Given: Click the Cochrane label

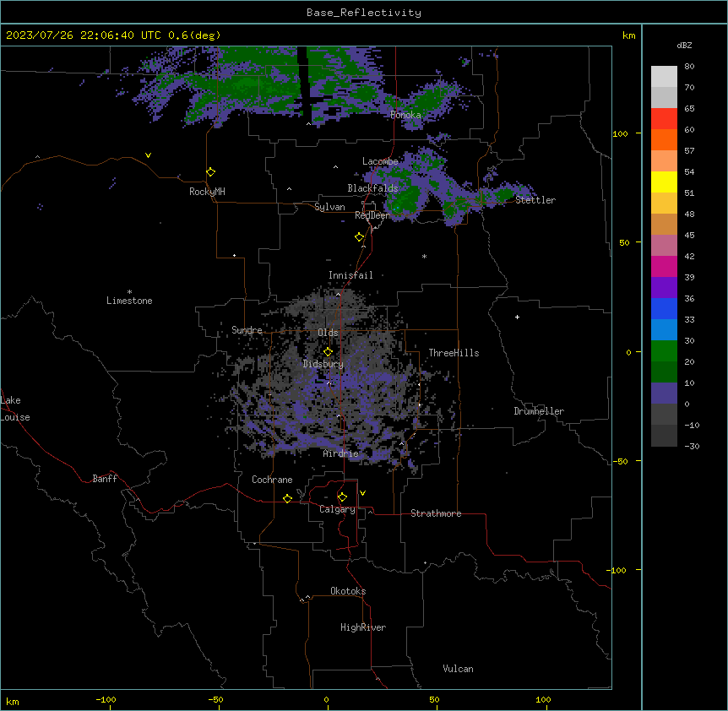Looking at the screenshot, I should coord(272,480).
